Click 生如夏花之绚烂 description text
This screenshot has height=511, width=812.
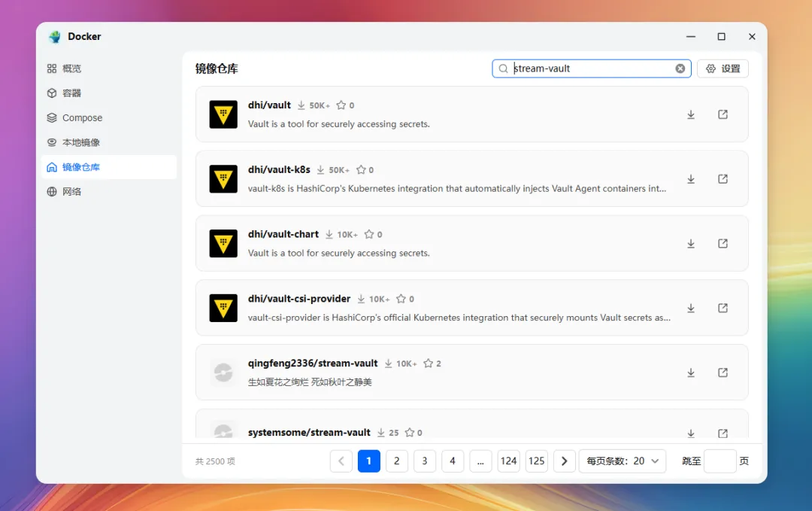point(310,382)
